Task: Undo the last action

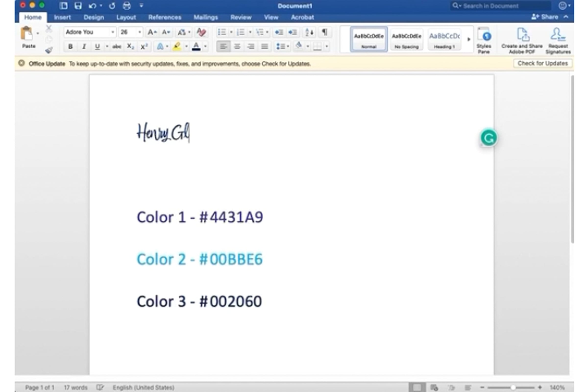Action: (x=92, y=6)
